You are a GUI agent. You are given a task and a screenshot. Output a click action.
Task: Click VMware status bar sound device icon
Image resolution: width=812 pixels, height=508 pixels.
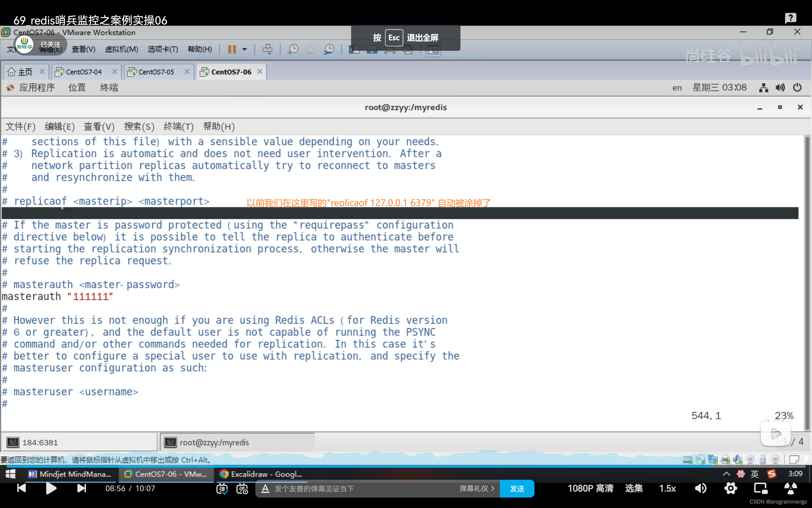point(738,460)
